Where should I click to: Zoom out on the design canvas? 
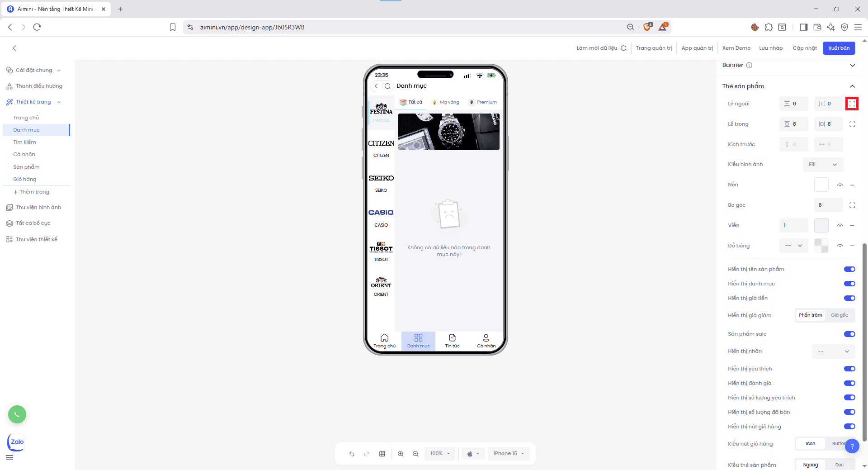(x=415, y=454)
